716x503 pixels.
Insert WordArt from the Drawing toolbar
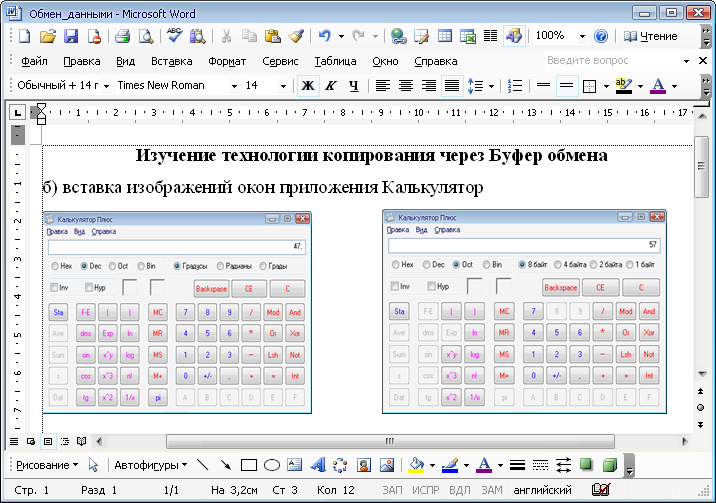coord(318,465)
